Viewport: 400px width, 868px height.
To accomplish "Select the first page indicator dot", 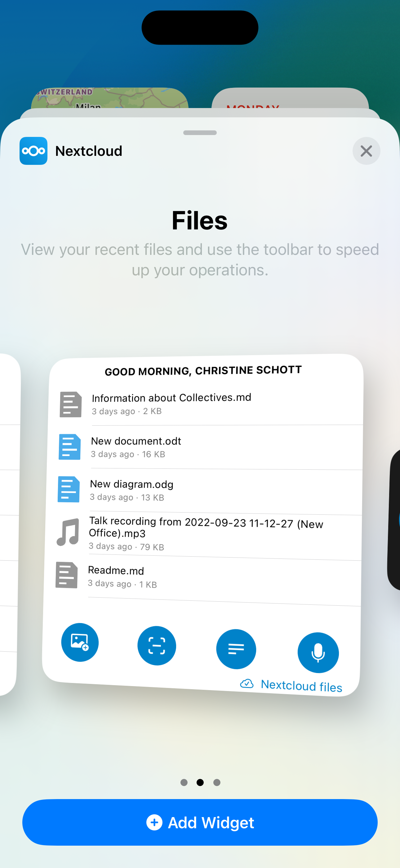I will click(x=184, y=782).
